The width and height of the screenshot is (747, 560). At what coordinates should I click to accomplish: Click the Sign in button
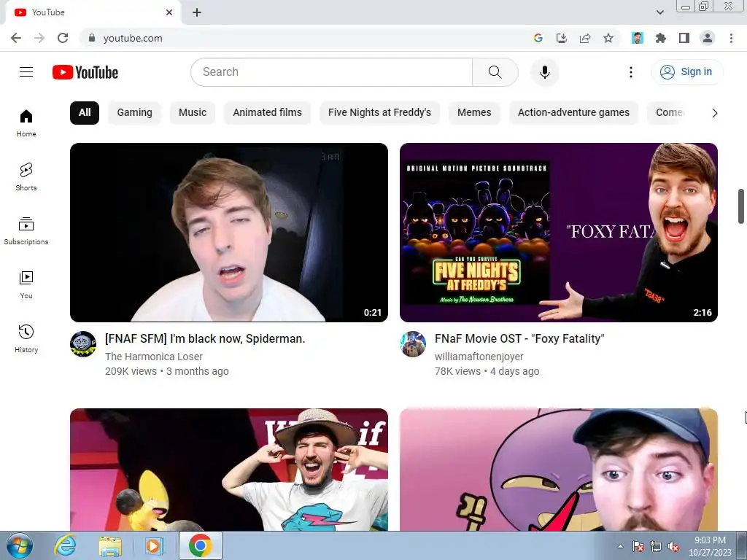(x=687, y=72)
